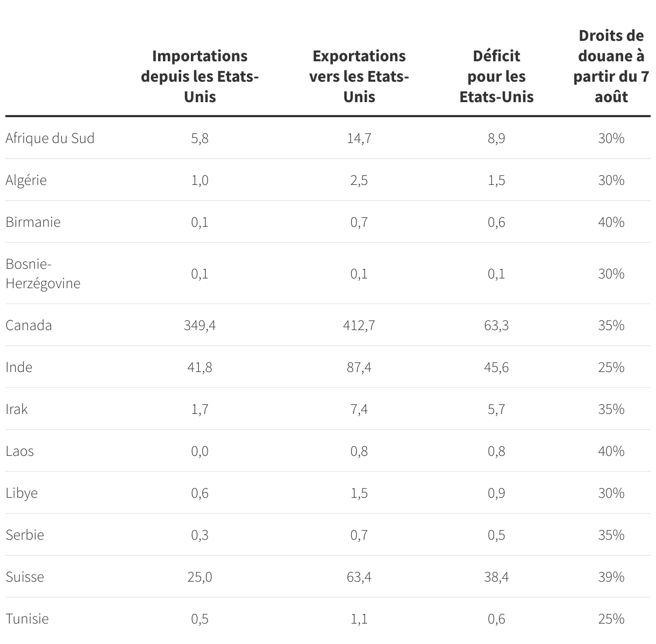
Task: Click the Serbie row label
Action: pos(25,535)
